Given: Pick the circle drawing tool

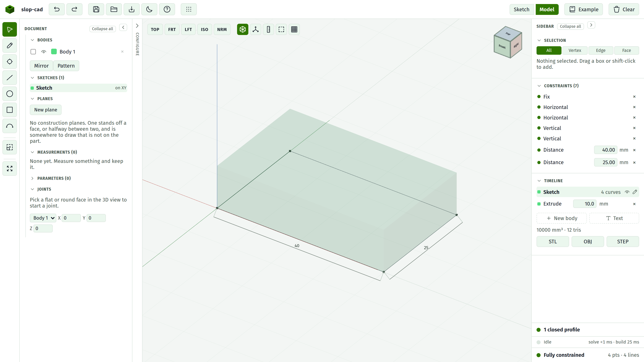Looking at the screenshot, I should tap(9, 94).
